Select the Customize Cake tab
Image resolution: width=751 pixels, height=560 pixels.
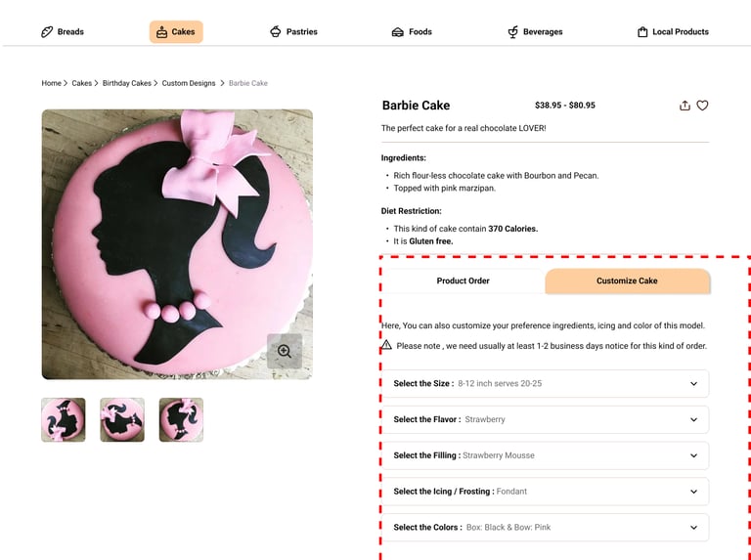pyautogui.click(x=627, y=280)
